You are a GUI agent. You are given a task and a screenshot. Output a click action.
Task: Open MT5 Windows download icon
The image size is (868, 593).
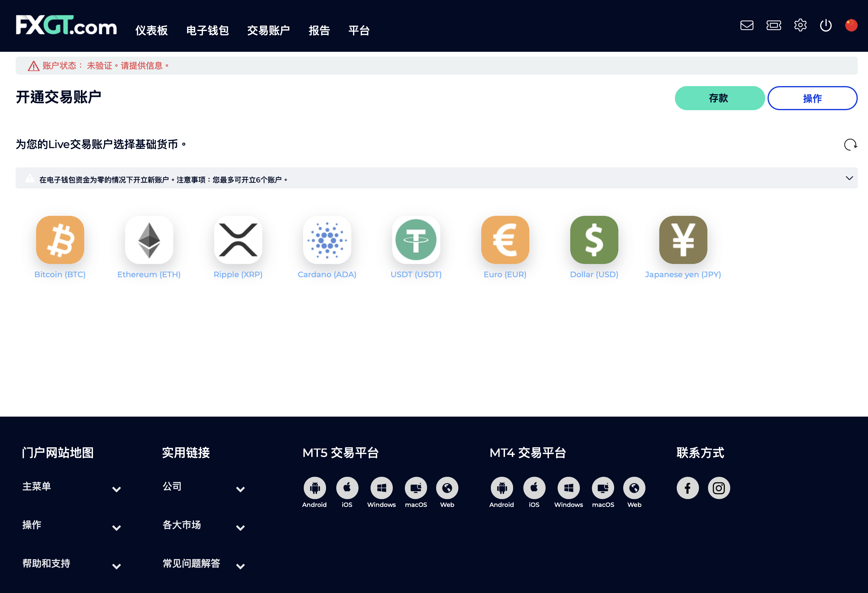coord(381,488)
